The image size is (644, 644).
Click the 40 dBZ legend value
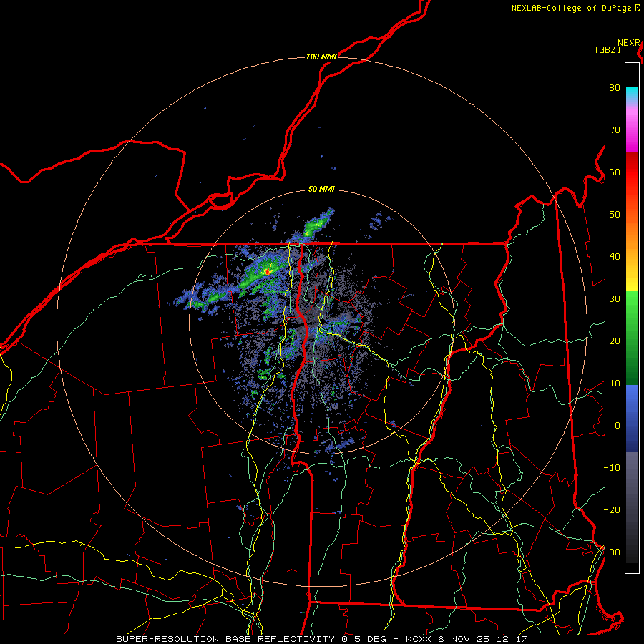615,257
